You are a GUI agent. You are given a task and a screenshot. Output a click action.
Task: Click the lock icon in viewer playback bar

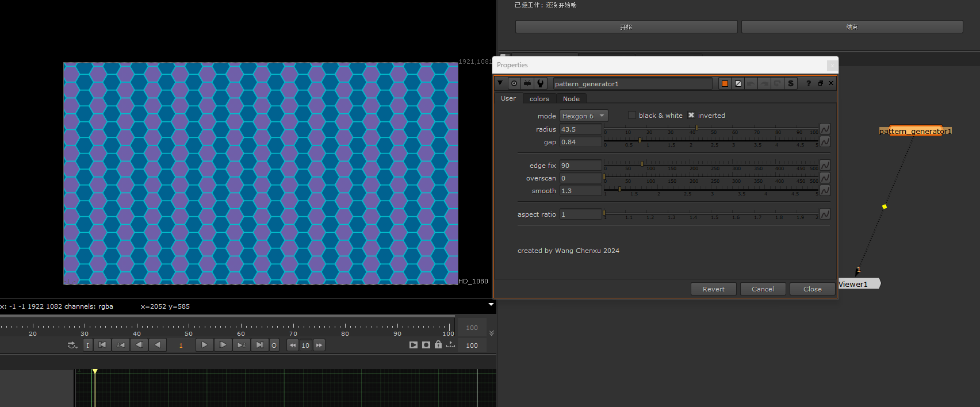(x=438, y=345)
